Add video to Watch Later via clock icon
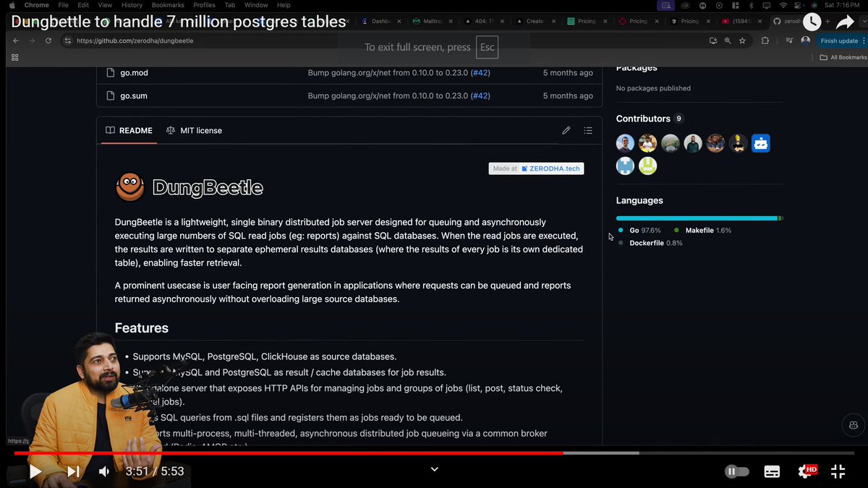 point(813,22)
